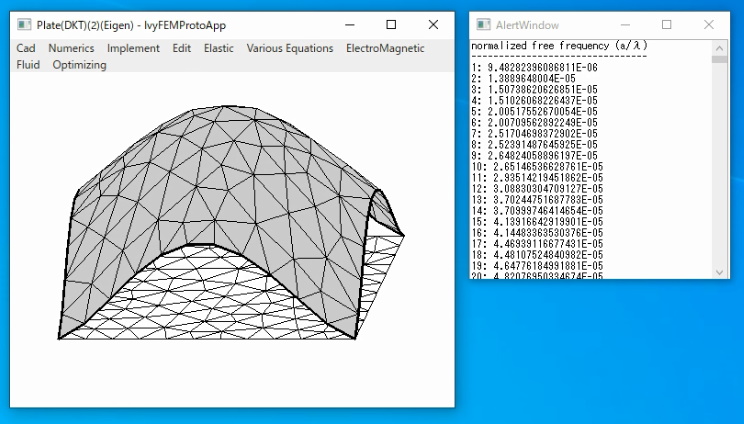Click frequency line 16: 4.14483363530376E-05
The width and height of the screenshot is (744, 424).
(537, 233)
